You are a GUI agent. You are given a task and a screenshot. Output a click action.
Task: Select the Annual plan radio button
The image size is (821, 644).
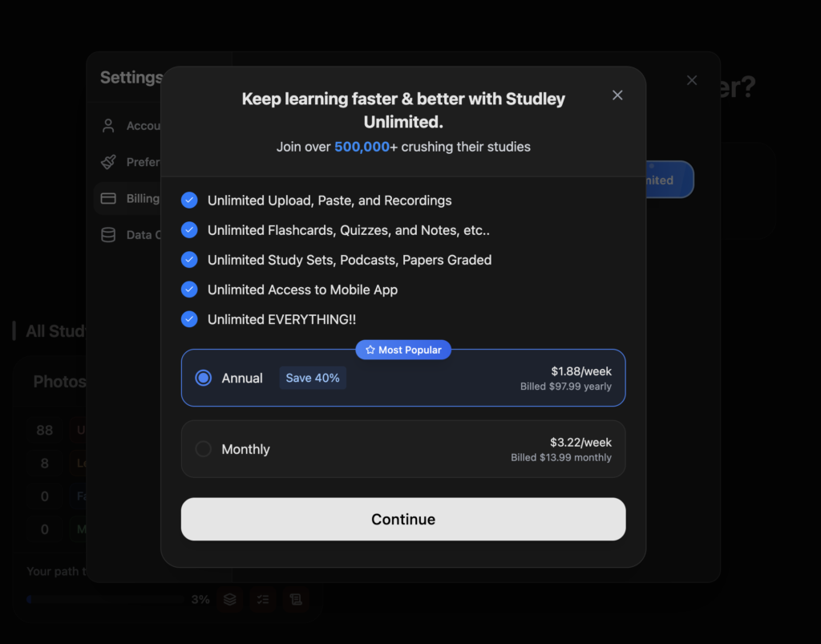coord(203,378)
